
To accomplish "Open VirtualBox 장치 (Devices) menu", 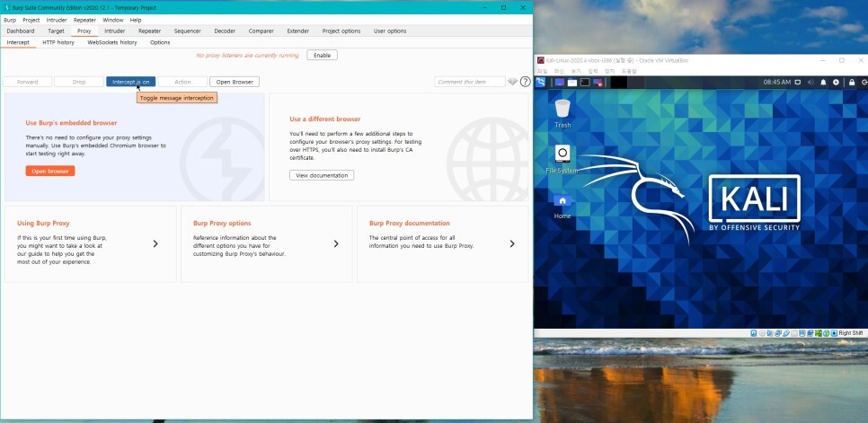I will [x=609, y=71].
